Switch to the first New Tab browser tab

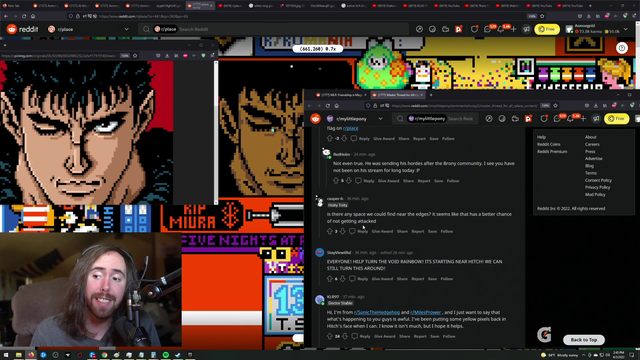tap(14, 6)
